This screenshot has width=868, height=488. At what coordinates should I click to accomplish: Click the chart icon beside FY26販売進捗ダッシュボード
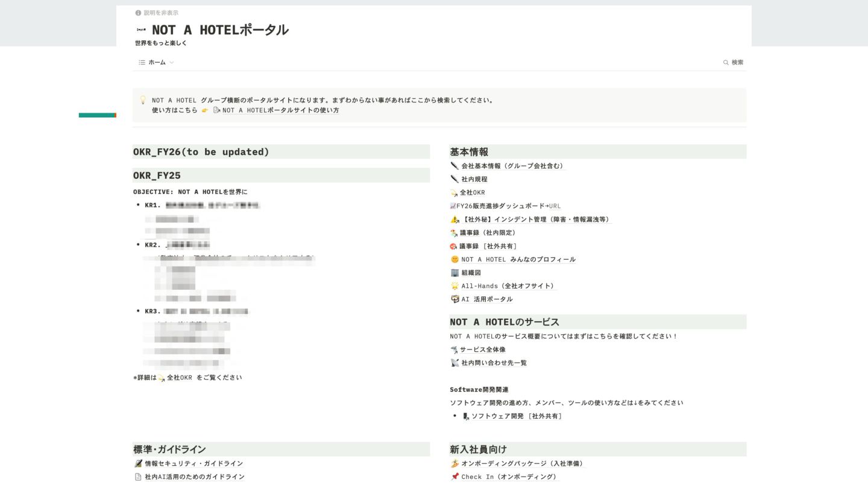coord(453,206)
